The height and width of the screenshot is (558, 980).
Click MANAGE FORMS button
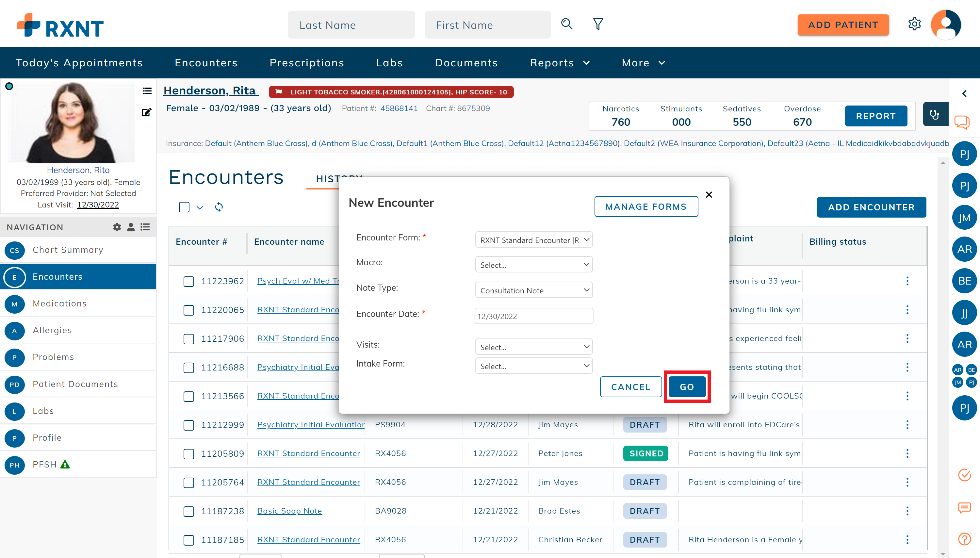(646, 206)
